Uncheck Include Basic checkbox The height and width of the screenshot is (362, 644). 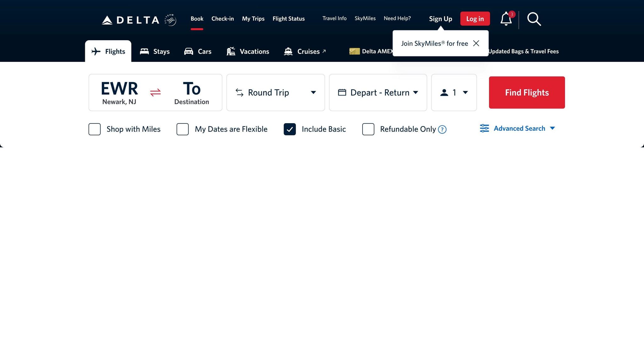click(290, 129)
